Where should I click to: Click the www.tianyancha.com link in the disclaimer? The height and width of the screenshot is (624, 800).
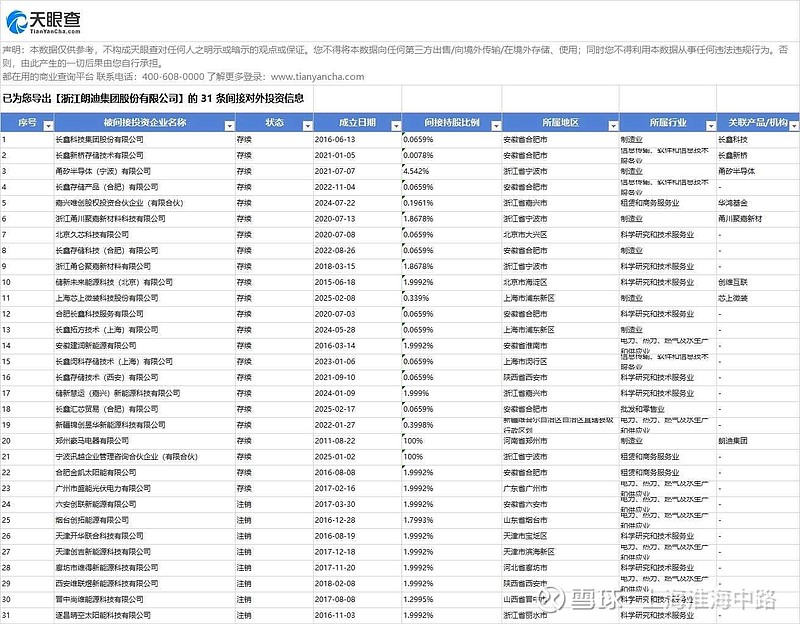tap(317, 77)
